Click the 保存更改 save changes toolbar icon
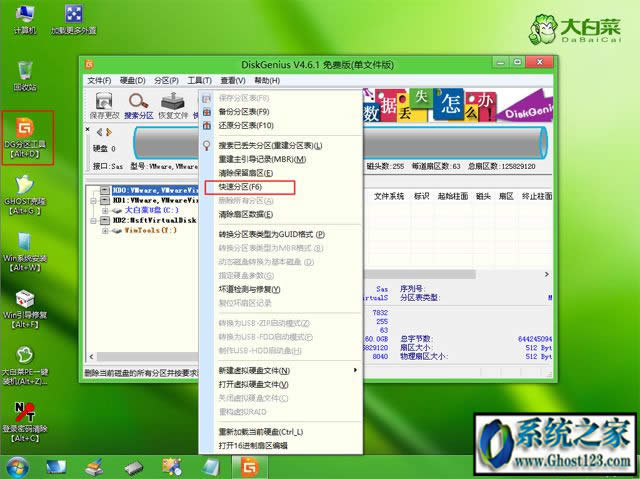 coord(104,104)
